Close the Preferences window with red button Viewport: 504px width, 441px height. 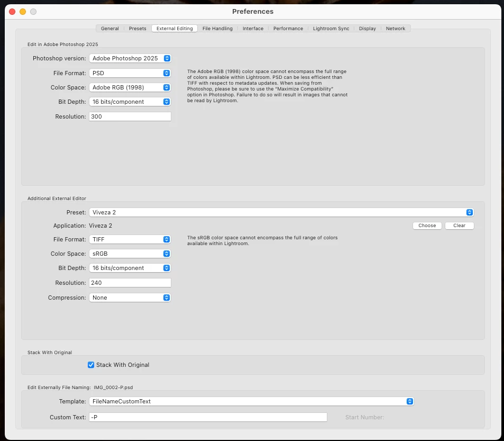coord(12,12)
